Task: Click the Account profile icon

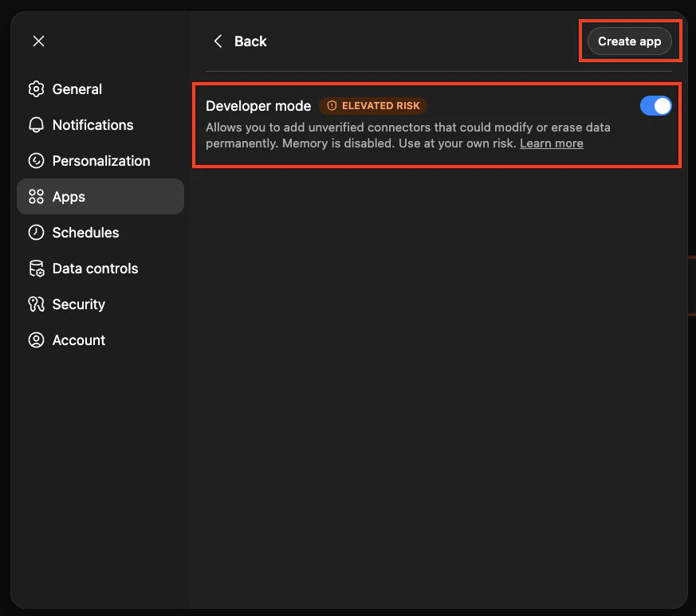Action: click(x=37, y=340)
